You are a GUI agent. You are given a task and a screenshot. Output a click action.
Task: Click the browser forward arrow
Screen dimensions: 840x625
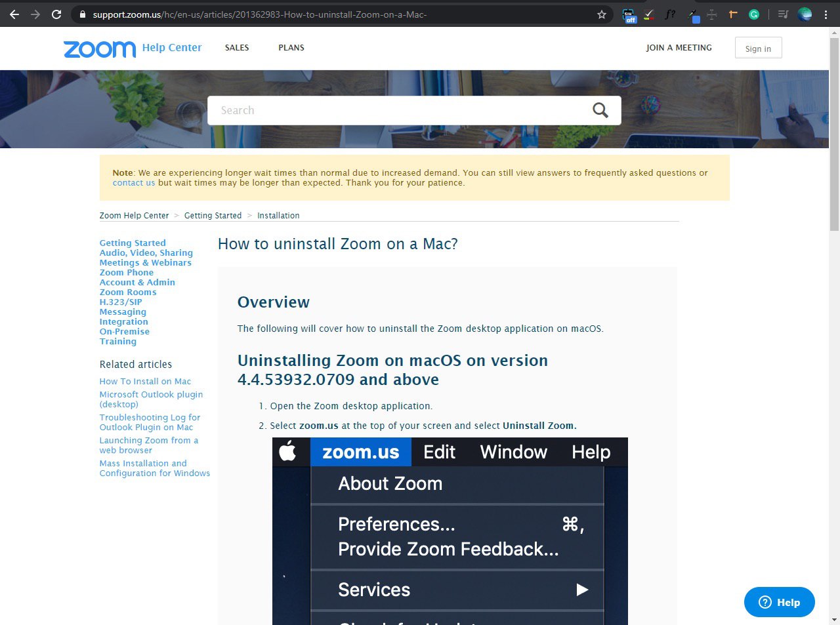[35, 14]
